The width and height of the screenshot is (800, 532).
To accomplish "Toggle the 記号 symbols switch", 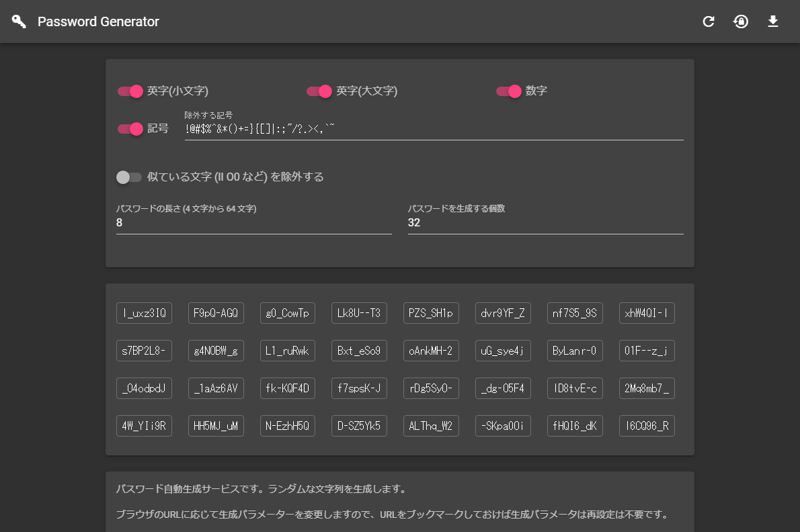I will pos(130,129).
